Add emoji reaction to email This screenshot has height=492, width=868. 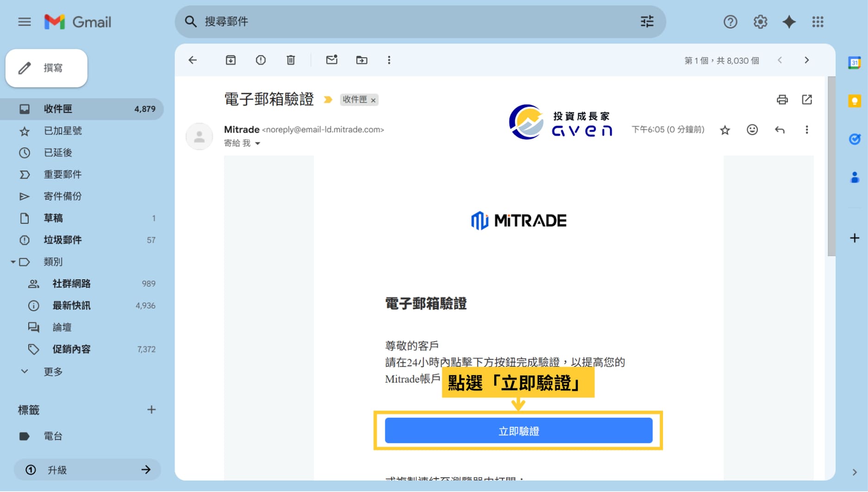tap(752, 130)
